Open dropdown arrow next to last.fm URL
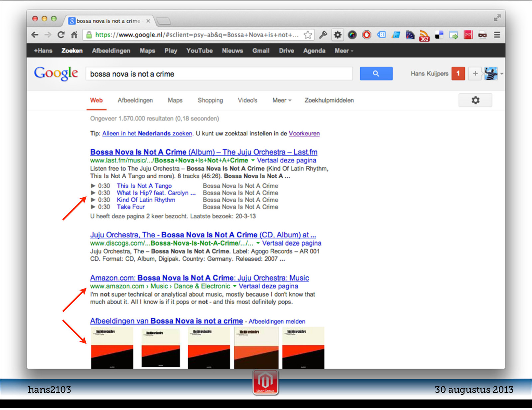The width and height of the screenshot is (532, 410). 253,160
